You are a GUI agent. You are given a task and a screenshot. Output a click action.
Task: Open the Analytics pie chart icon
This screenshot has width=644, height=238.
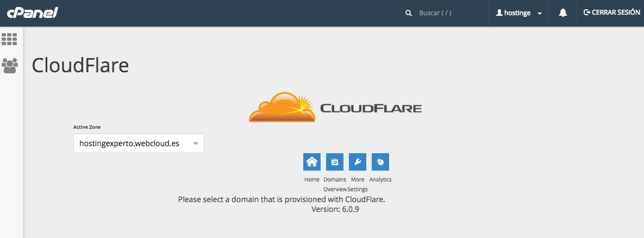pyautogui.click(x=380, y=162)
